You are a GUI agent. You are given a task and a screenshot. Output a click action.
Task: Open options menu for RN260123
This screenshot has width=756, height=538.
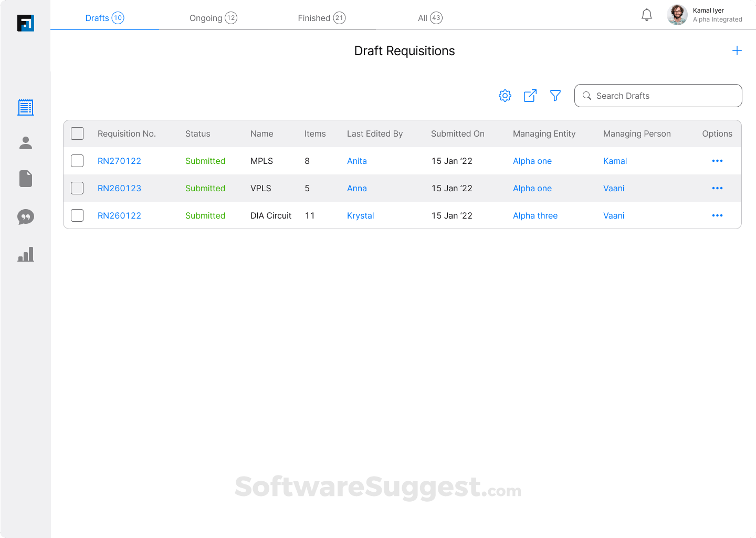[x=717, y=188]
